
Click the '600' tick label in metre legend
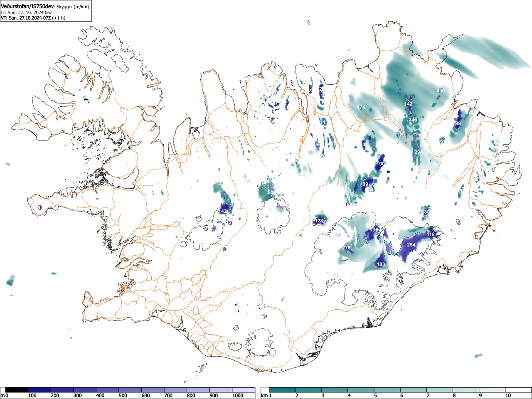(145, 396)
